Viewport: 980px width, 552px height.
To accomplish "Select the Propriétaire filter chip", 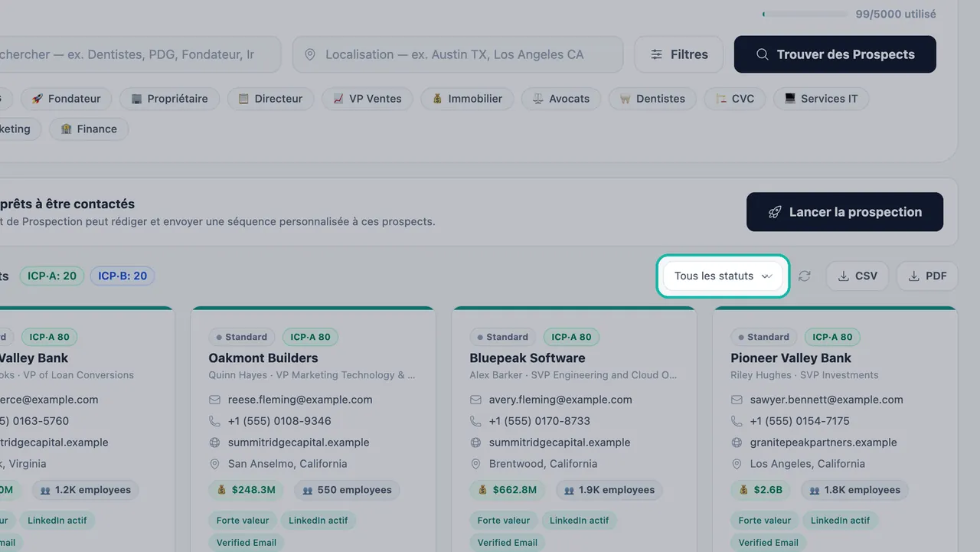I will 169,99.
